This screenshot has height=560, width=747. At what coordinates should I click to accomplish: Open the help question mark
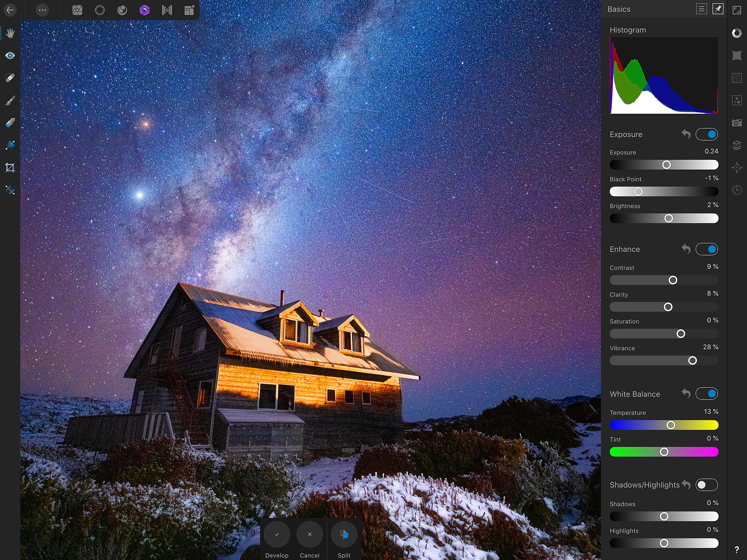(x=737, y=550)
